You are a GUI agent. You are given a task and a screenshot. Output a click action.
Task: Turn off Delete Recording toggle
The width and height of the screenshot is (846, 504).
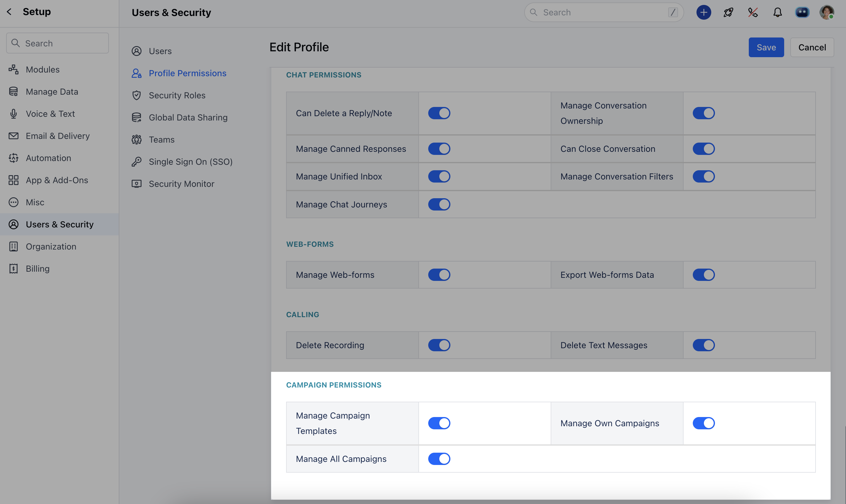point(439,345)
